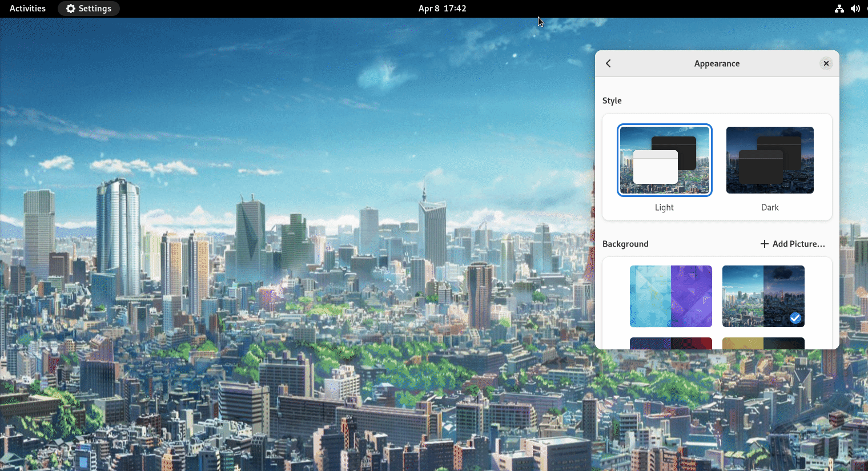Screen dimensions: 868x471
Task: Select the Dark style option
Action: point(770,160)
